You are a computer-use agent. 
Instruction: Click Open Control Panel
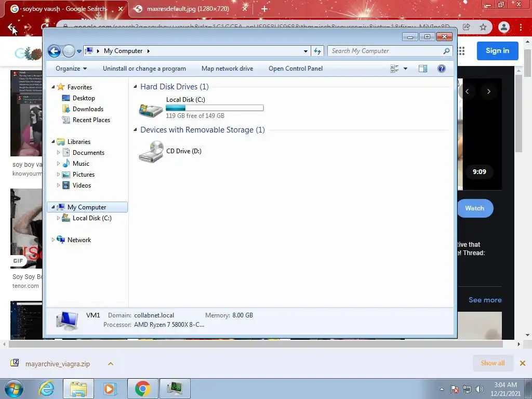(296, 69)
